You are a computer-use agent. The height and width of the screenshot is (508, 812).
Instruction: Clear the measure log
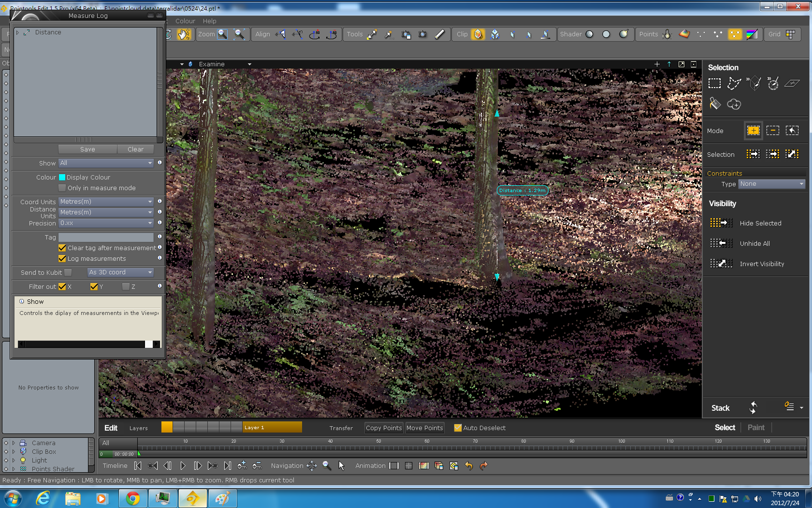pyautogui.click(x=135, y=149)
